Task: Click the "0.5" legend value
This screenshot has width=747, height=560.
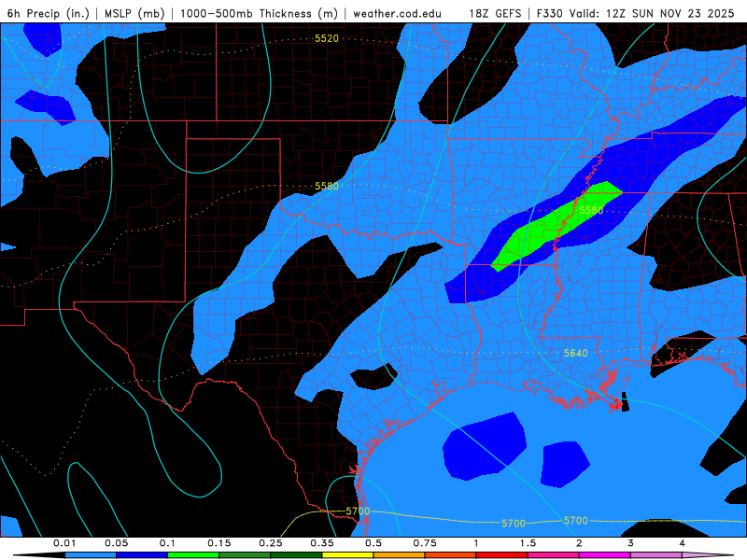Action: [373, 543]
